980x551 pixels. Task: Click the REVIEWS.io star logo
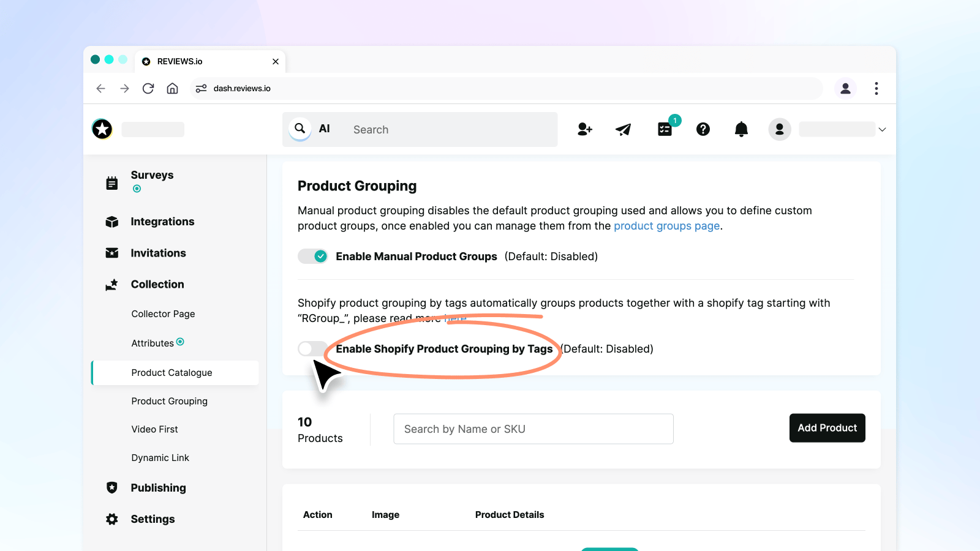[102, 129]
